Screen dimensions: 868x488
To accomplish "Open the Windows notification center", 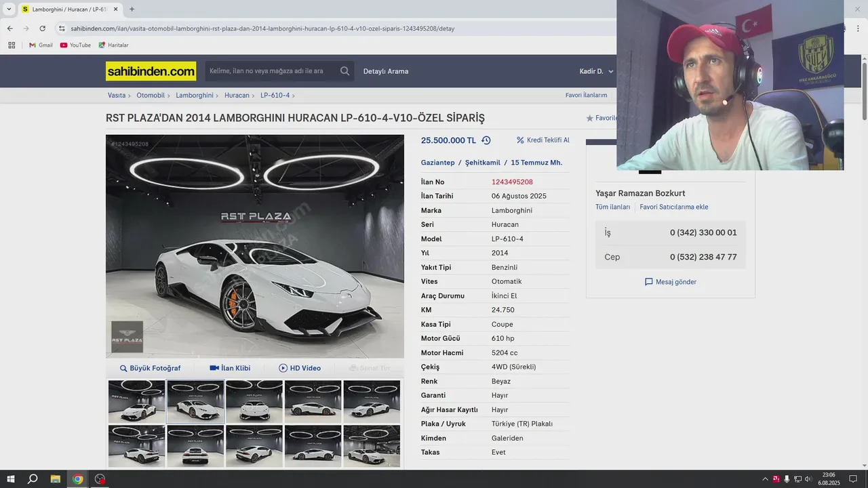I will 853,479.
